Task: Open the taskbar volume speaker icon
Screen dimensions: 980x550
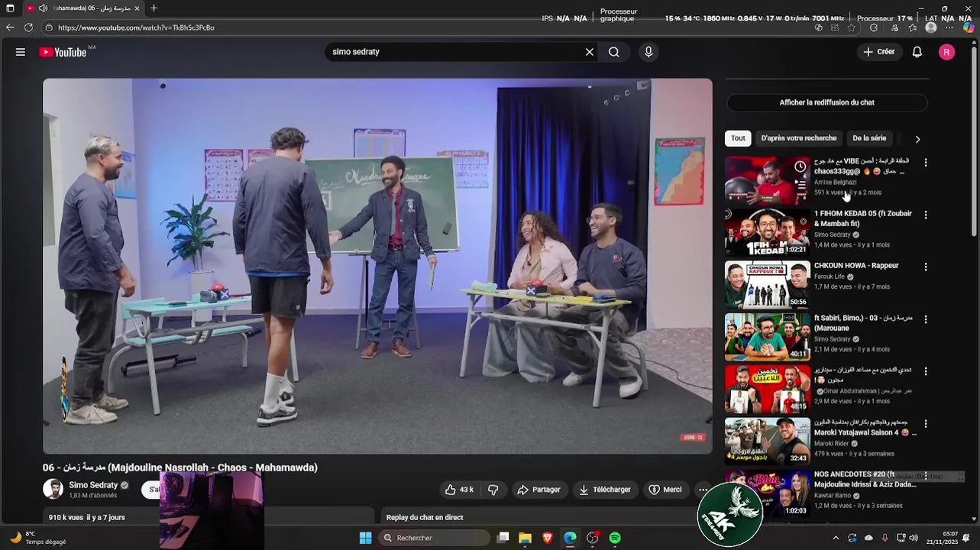Action: [x=914, y=538]
